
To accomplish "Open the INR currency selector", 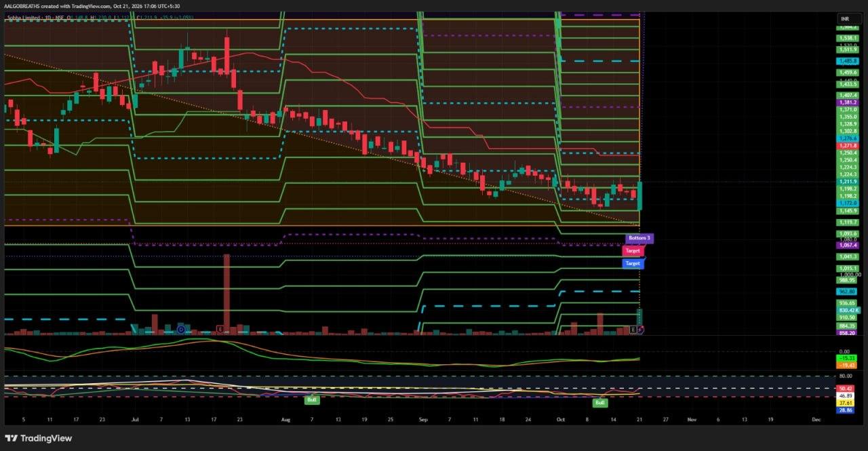I will click(845, 18).
